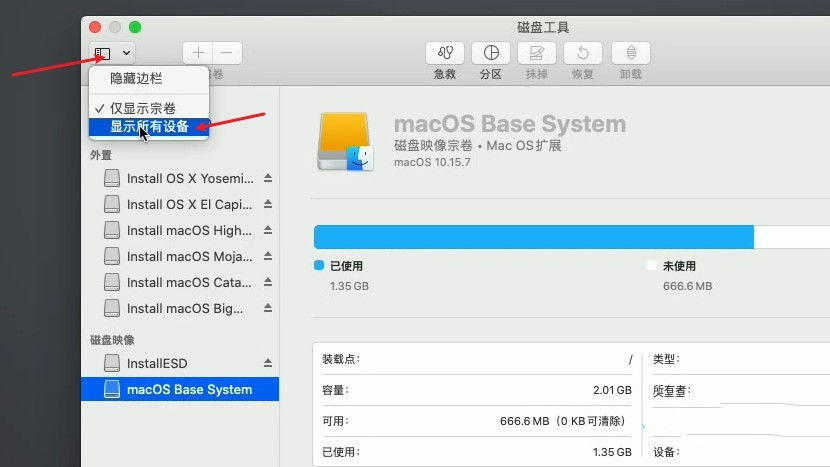Select Install macOS High Sierra volume
This screenshot has width=830, height=467.
point(188,230)
